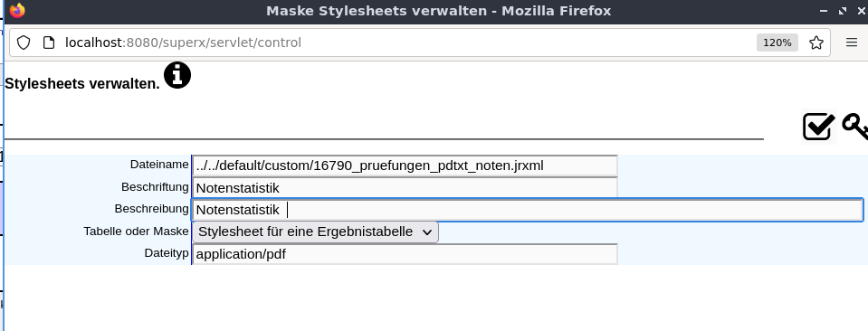Click the Tabelle oder Maske label
The image size is (868, 331).
pos(136,231)
